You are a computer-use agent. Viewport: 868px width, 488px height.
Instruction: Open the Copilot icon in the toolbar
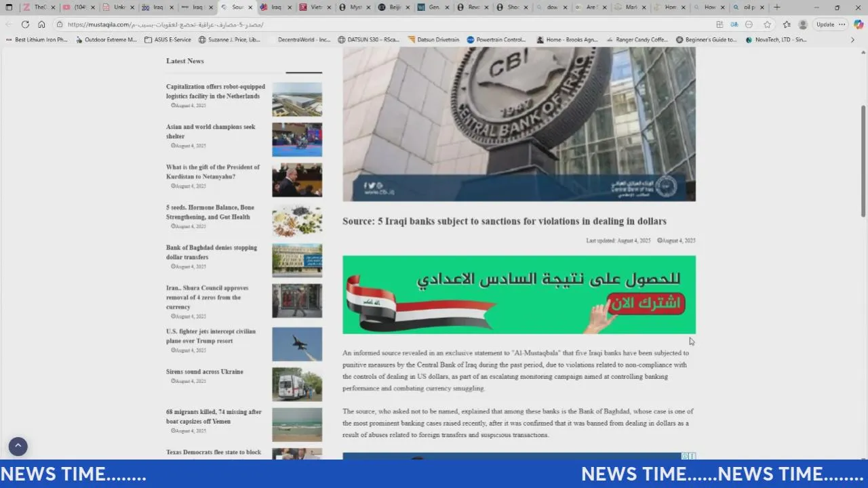(858, 24)
